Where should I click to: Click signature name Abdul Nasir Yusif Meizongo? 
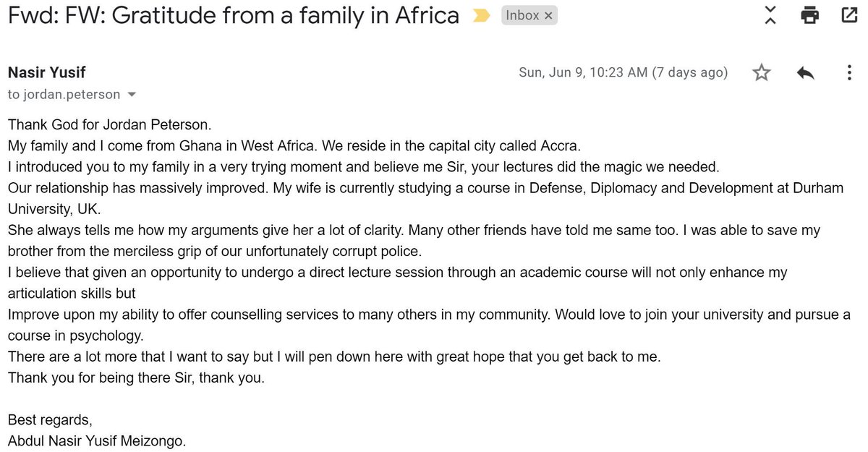tap(97, 440)
